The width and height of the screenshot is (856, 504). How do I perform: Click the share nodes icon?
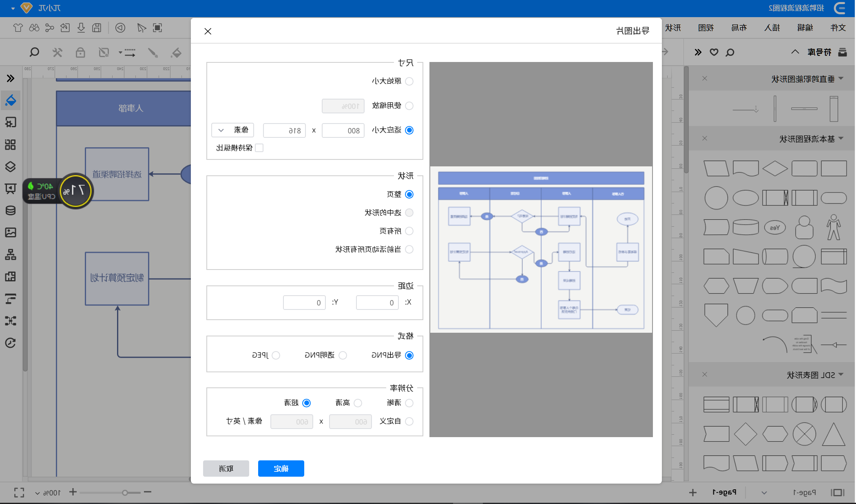[50, 28]
